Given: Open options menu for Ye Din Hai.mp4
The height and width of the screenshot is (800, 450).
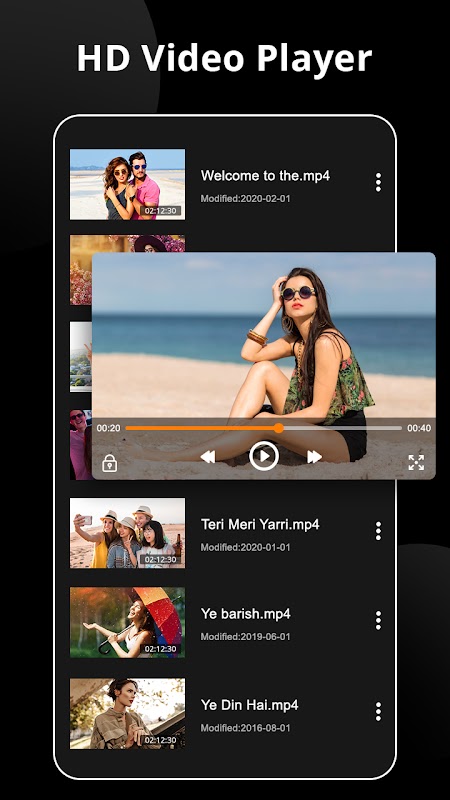Looking at the screenshot, I should click(x=378, y=712).
